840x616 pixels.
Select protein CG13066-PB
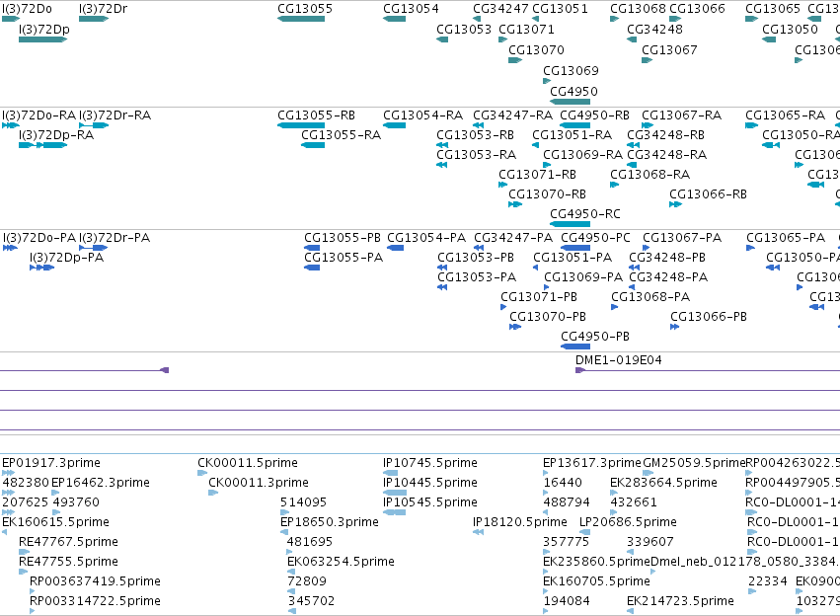[x=675, y=326]
